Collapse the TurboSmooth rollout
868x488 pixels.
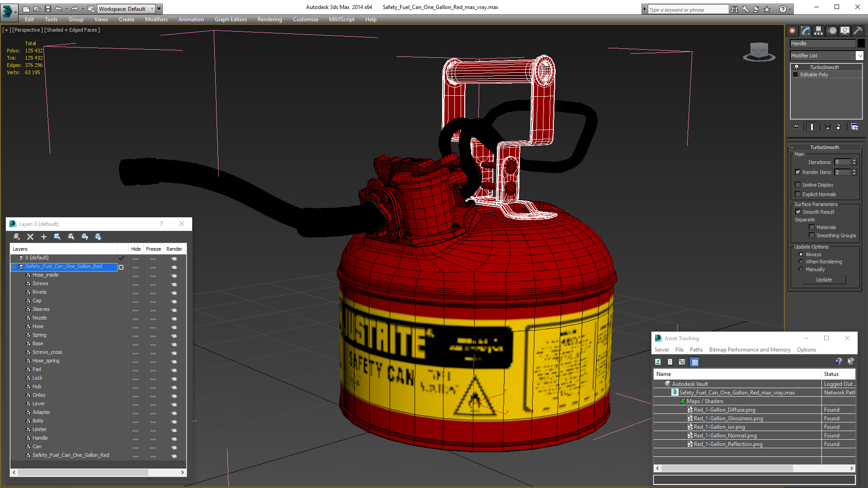tap(792, 147)
